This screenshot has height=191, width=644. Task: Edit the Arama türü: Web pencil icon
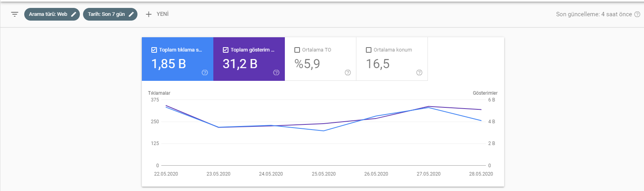click(73, 14)
